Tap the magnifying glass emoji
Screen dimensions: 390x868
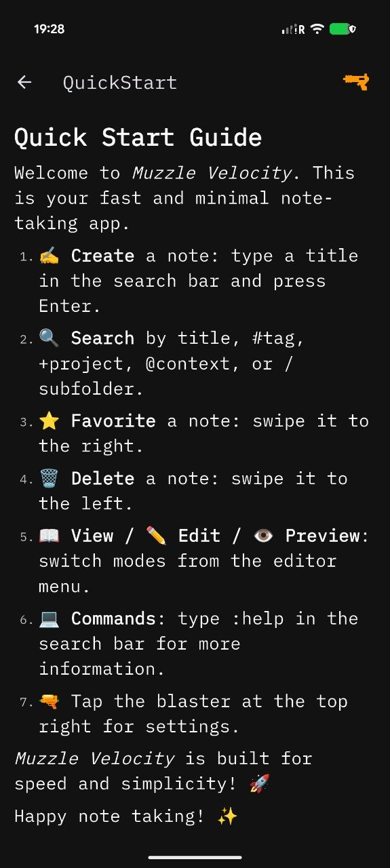pos(50,338)
